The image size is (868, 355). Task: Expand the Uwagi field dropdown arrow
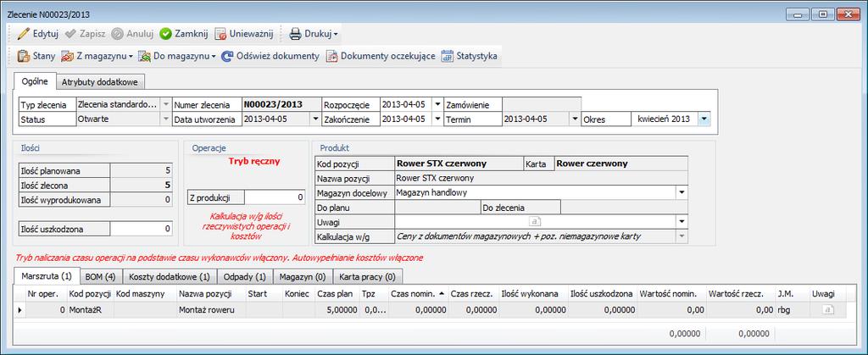pos(682,222)
